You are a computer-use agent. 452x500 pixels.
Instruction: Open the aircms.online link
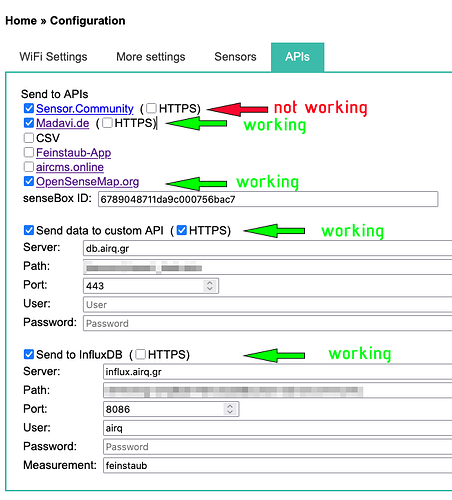click(70, 167)
